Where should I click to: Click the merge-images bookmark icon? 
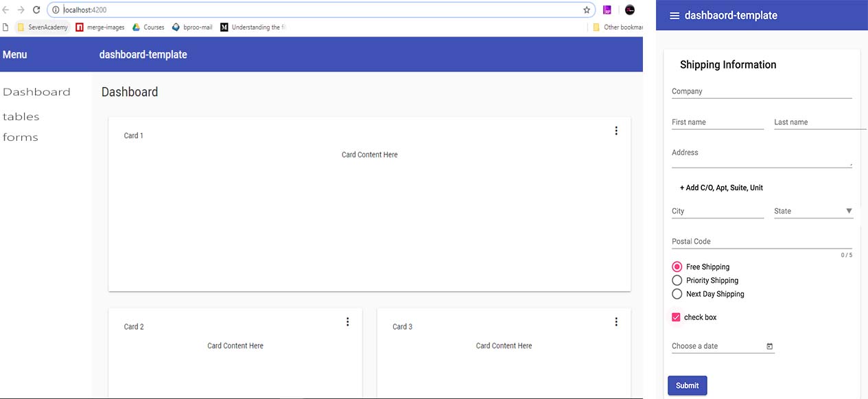(x=80, y=27)
